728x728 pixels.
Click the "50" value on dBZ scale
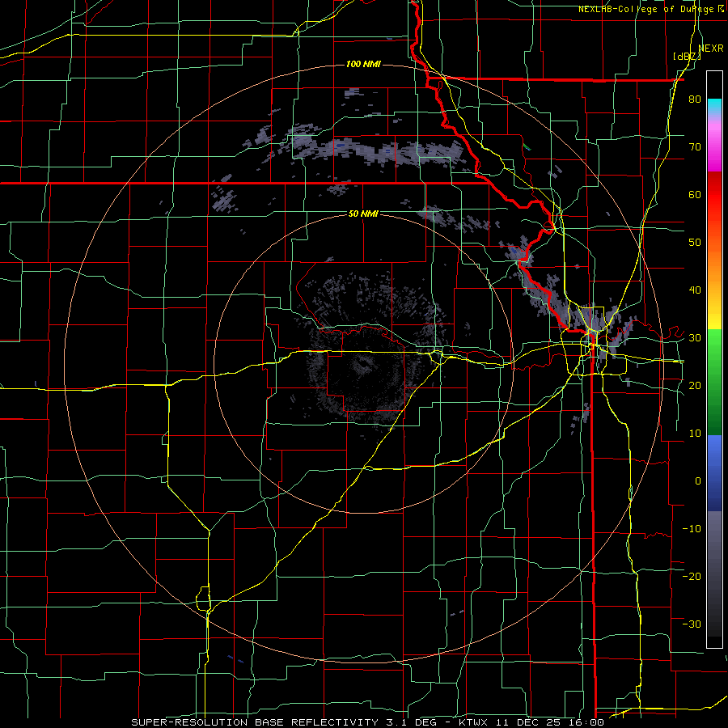tap(695, 243)
